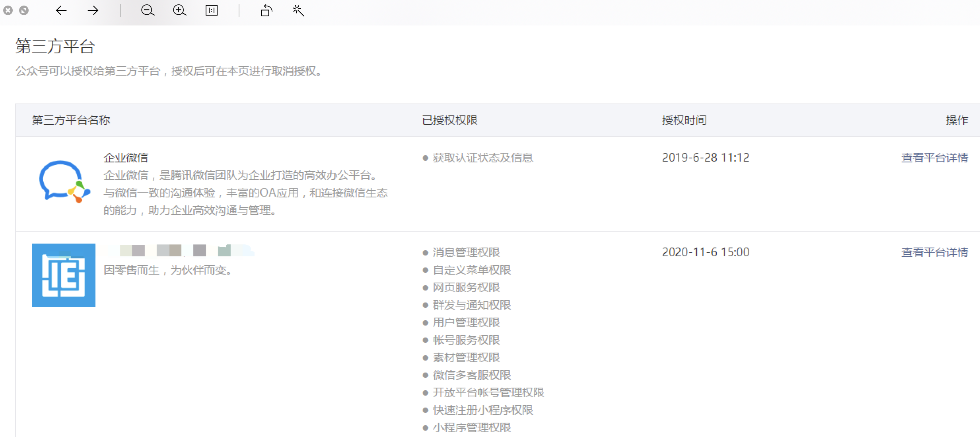Select the 消息管理权限 permission item
The width and height of the screenshot is (980, 437).
coord(466,252)
